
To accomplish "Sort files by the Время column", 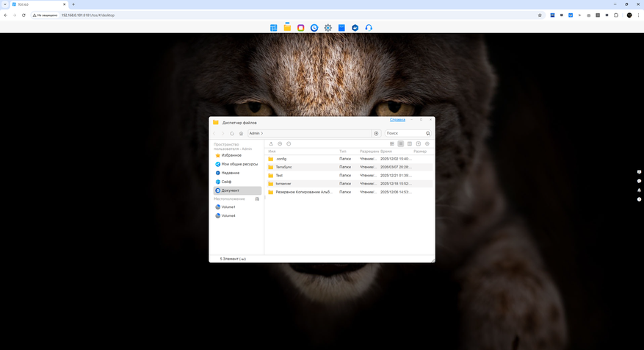I will 386,151.
